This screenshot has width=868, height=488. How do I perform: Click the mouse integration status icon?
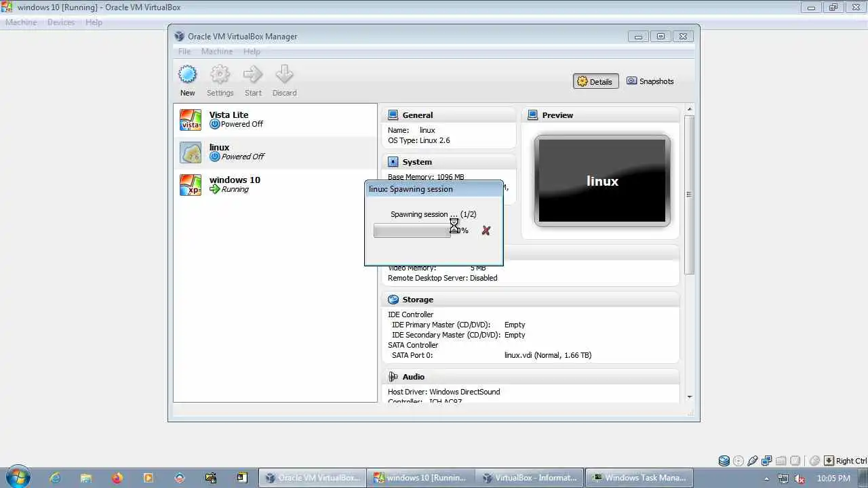pos(815,461)
